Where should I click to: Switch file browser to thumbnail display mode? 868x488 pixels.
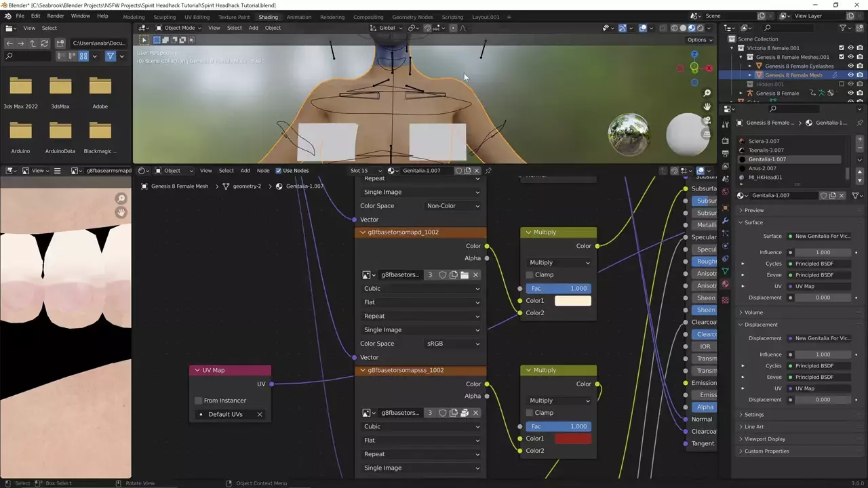(x=83, y=56)
